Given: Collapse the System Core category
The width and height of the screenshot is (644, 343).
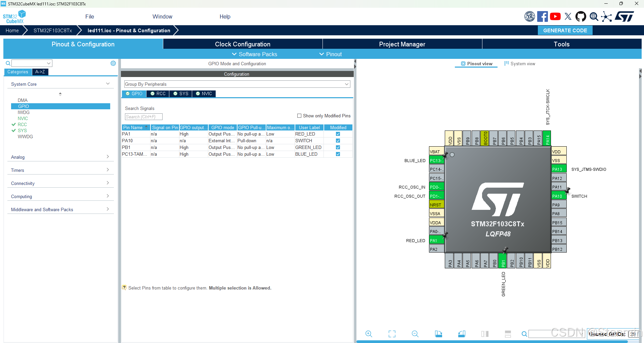Looking at the screenshot, I should pos(60,84).
